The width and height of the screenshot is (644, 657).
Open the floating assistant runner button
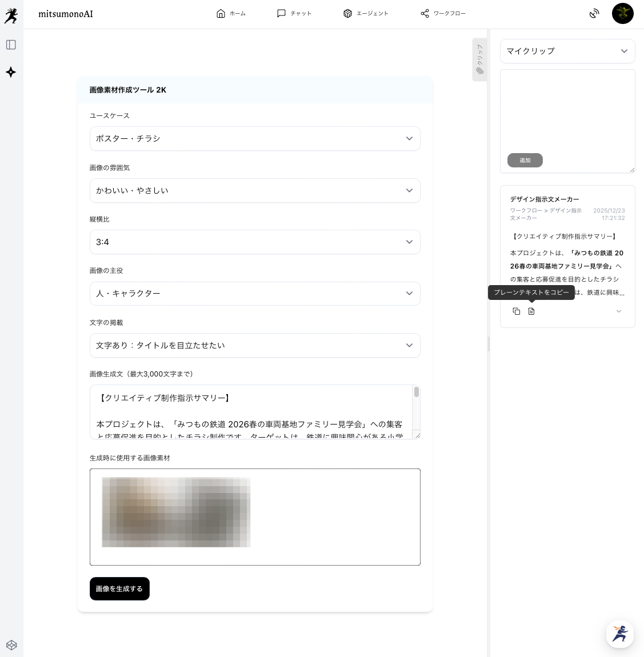click(x=619, y=634)
